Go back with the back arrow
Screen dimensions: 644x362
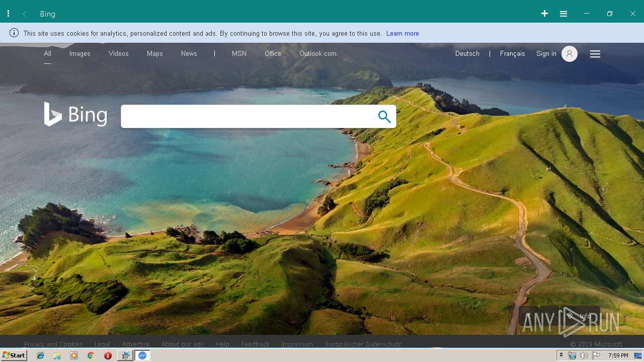click(x=25, y=14)
